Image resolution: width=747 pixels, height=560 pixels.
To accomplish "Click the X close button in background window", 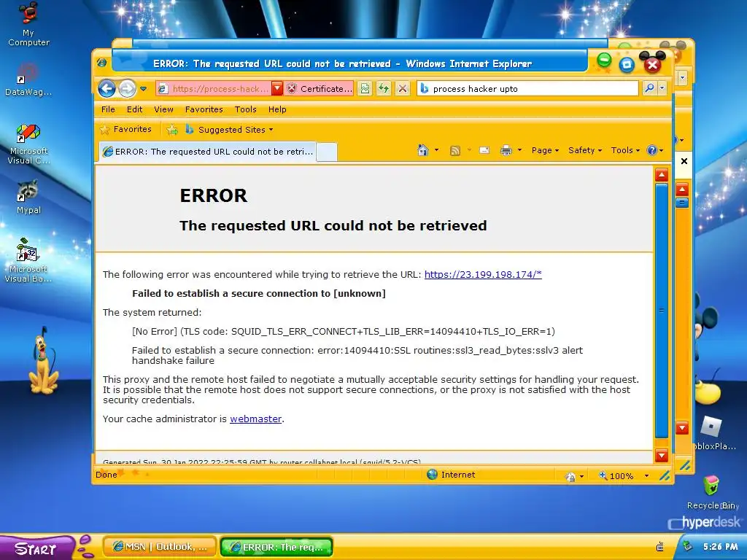I will point(684,161).
